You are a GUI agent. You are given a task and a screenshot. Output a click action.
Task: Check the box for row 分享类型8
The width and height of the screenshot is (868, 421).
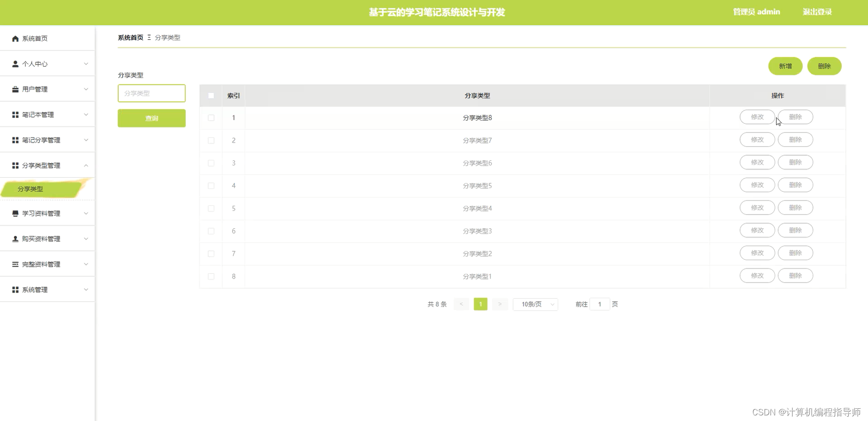211,118
